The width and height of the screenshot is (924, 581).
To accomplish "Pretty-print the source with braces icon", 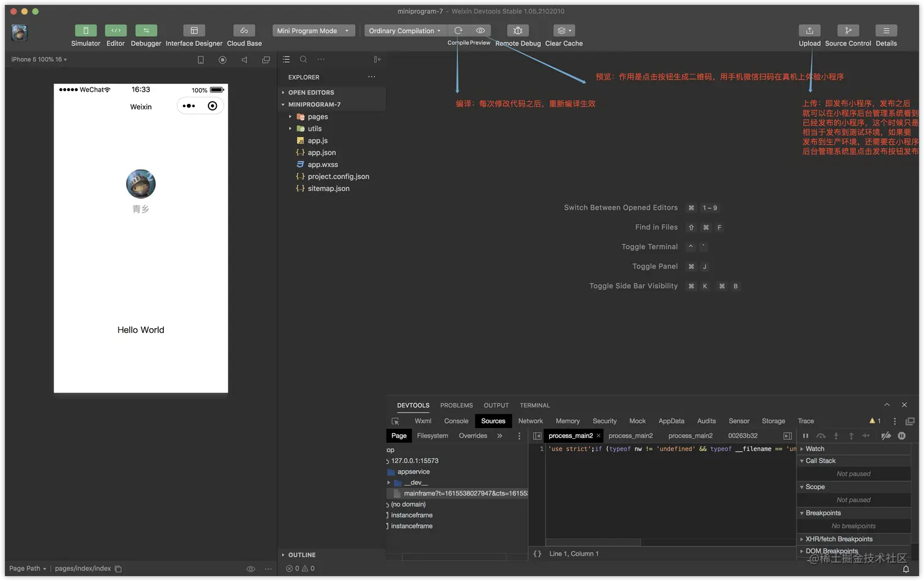I will (x=537, y=554).
